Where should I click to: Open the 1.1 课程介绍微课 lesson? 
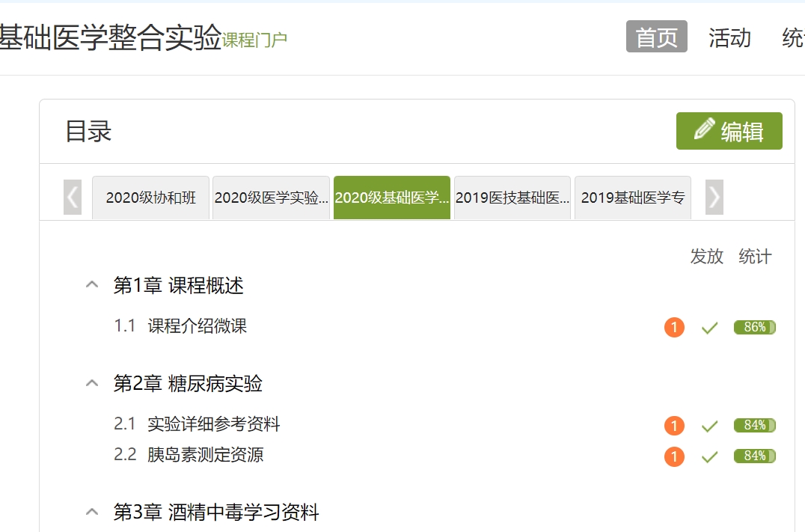click(197, 326)
